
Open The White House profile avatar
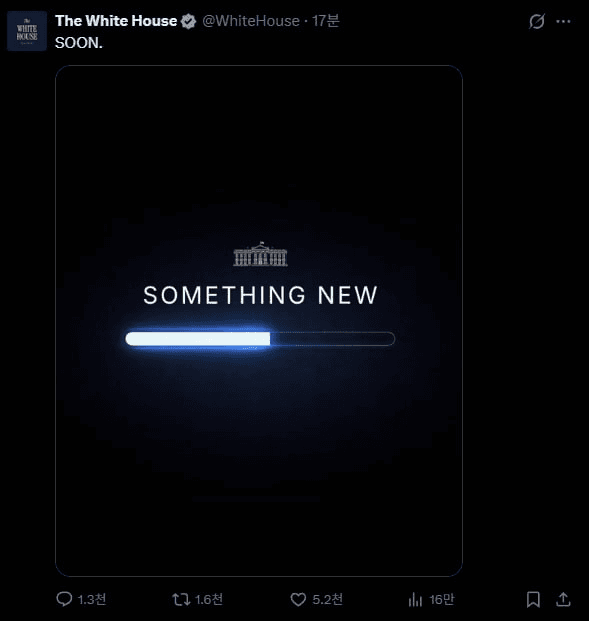[27, 31]
